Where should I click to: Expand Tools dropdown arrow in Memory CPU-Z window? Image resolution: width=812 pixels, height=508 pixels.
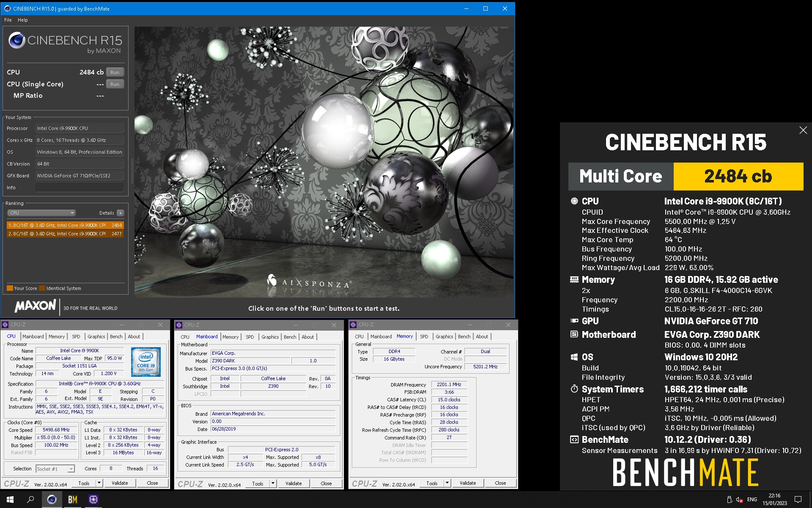[x=447, y=483]
